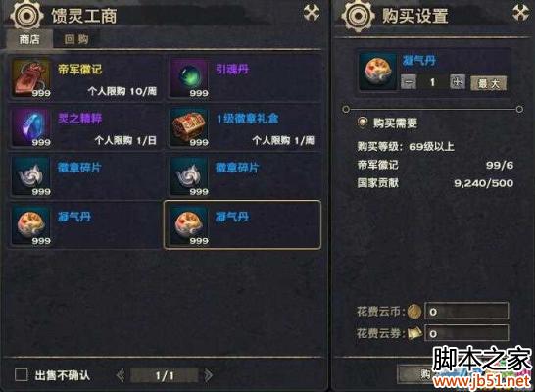Click the quantity slider left handle
Image resolution: width=535 pixels, height=392 pixels.
pyautogui.click(x=346, y=109)
